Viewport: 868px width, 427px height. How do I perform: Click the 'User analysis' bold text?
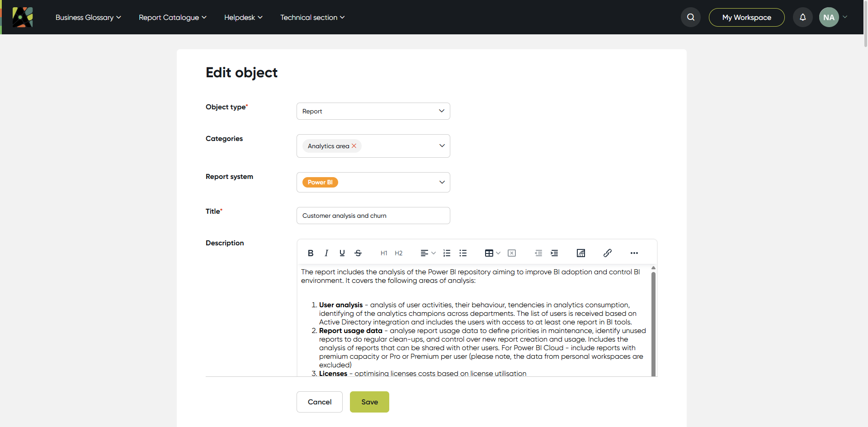tap(341, 305)
